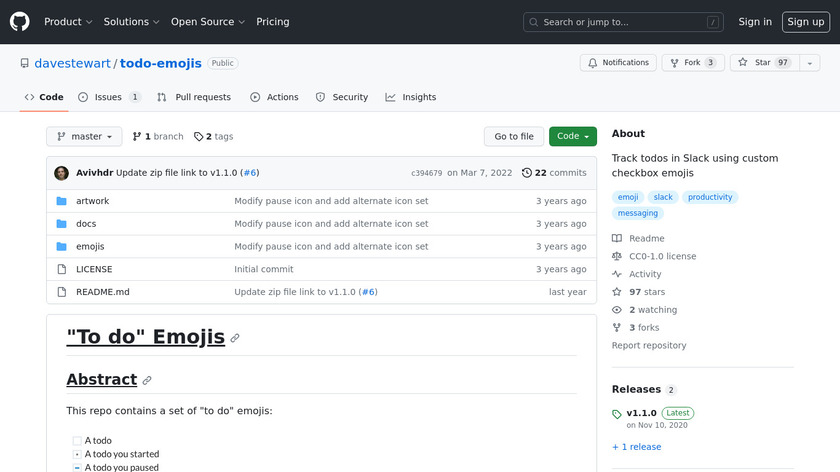
Task: Expand the Product menu
Action: click(68, 22)
